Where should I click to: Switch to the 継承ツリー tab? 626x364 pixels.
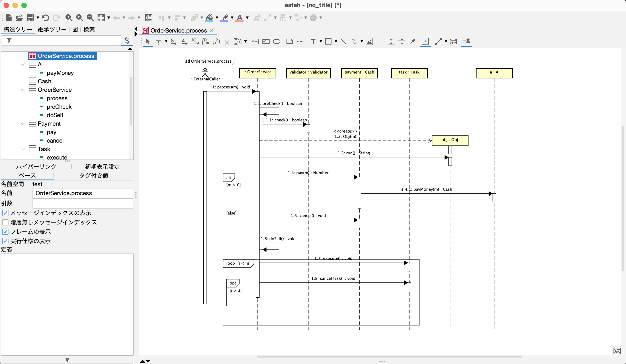(x=52, y=29)
